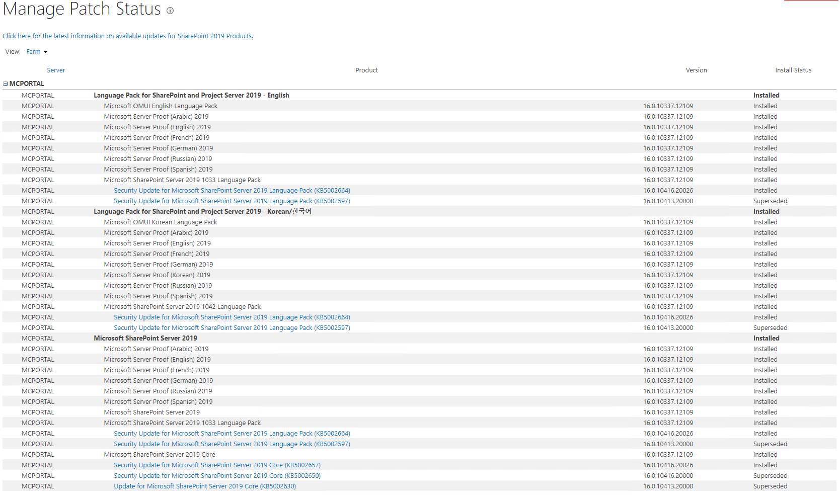Click the View label next to Farm
840x504 pixels.
pos(13,52)
